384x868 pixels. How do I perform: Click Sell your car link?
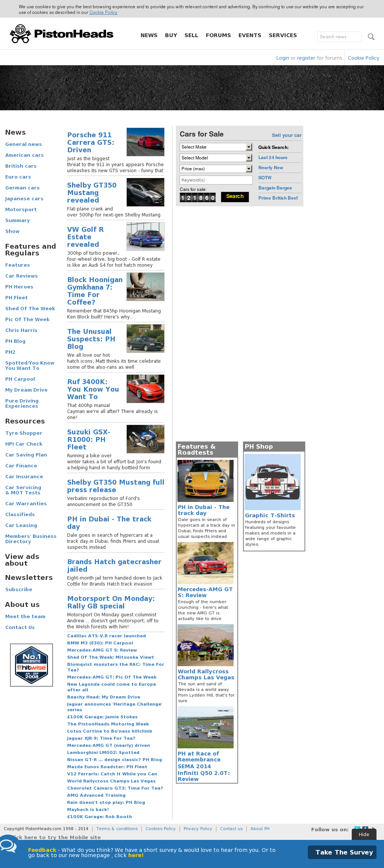(x=286, y=135)
